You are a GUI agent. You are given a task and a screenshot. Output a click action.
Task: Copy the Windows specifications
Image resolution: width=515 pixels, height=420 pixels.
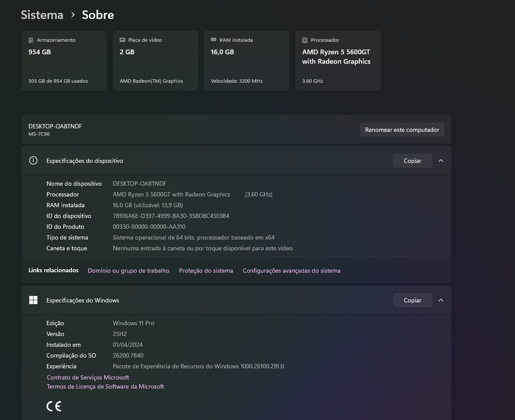click(412, 300)
